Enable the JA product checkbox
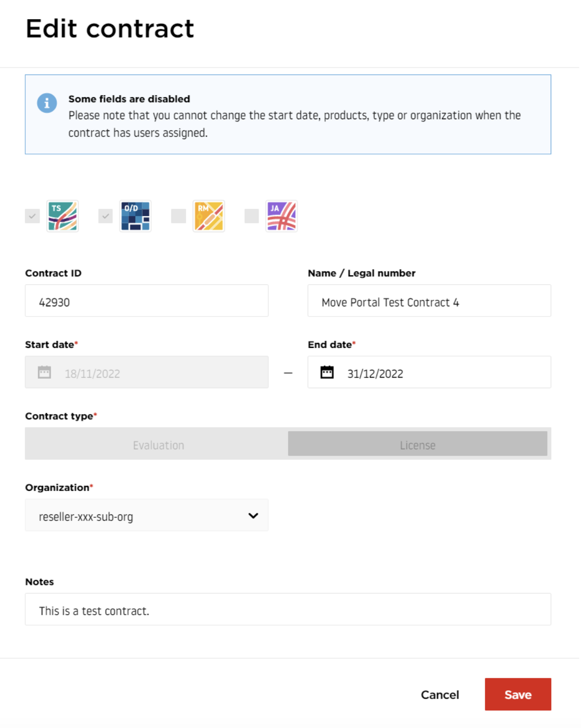The image size is (581, 728). (x=252, y=216)
